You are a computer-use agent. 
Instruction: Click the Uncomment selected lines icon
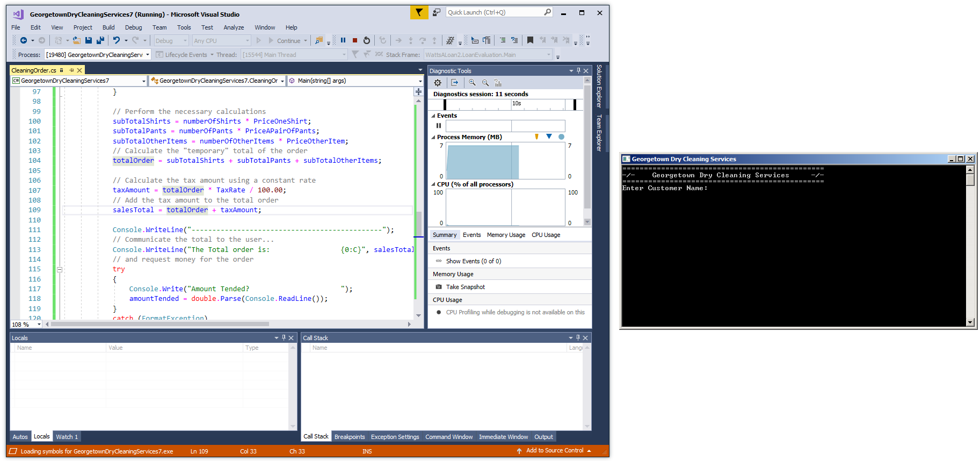[514, 40]
